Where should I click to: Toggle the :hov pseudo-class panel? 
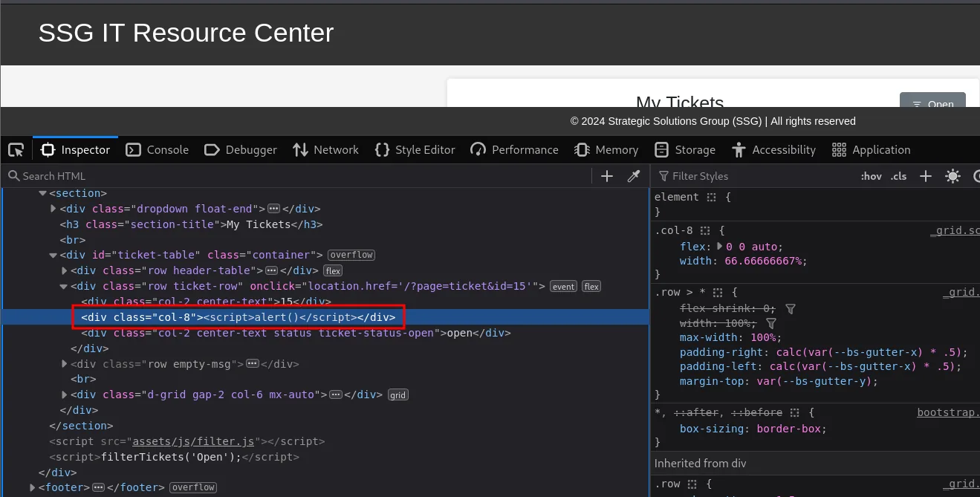click(871, 176)
